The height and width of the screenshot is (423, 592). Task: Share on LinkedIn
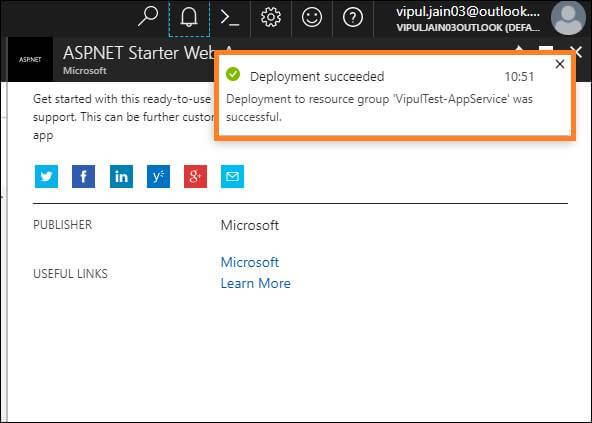121,176
